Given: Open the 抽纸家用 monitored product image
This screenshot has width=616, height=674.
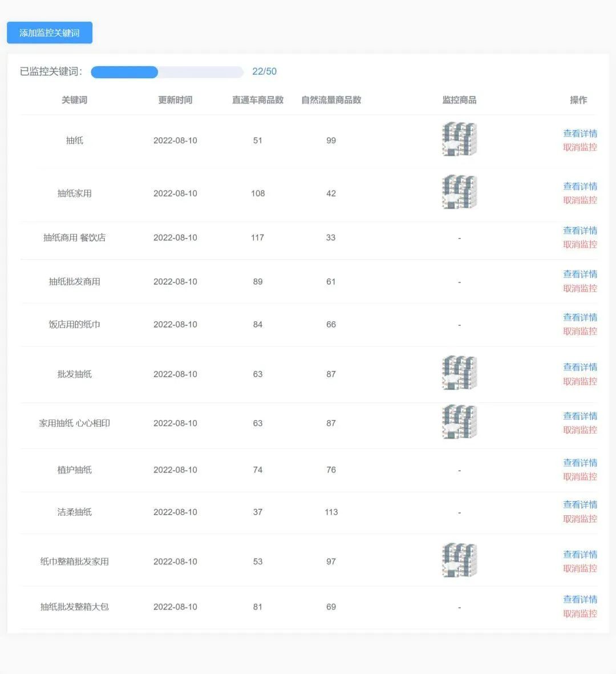Looking at the screenshot, I should [x=459, y=192].
